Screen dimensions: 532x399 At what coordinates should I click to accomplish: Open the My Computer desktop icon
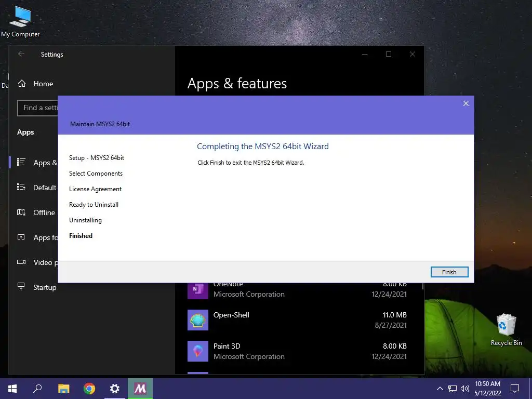click(x=20, y=22)
